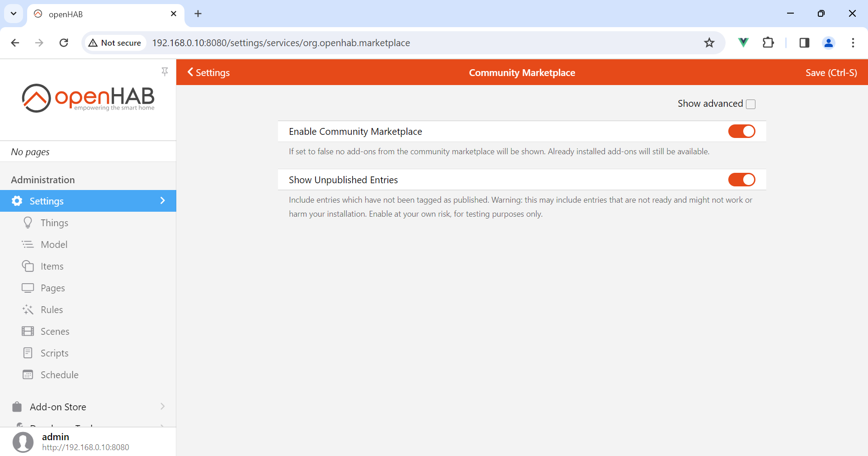Go back to Settings via header link

click(208, 72)
